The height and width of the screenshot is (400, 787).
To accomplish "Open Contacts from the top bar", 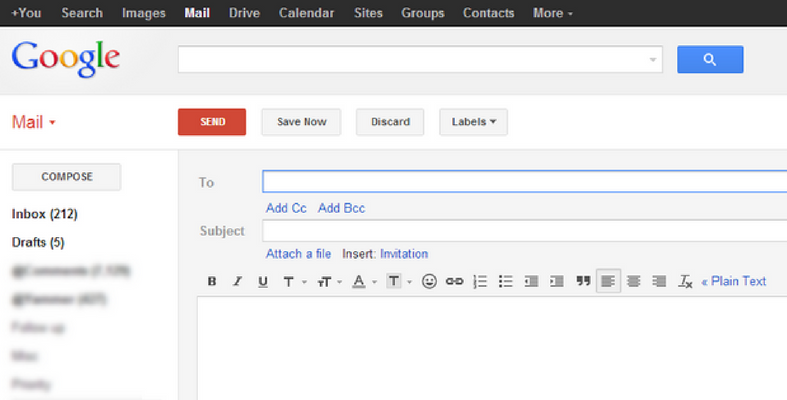I will [x=488, y=13].
